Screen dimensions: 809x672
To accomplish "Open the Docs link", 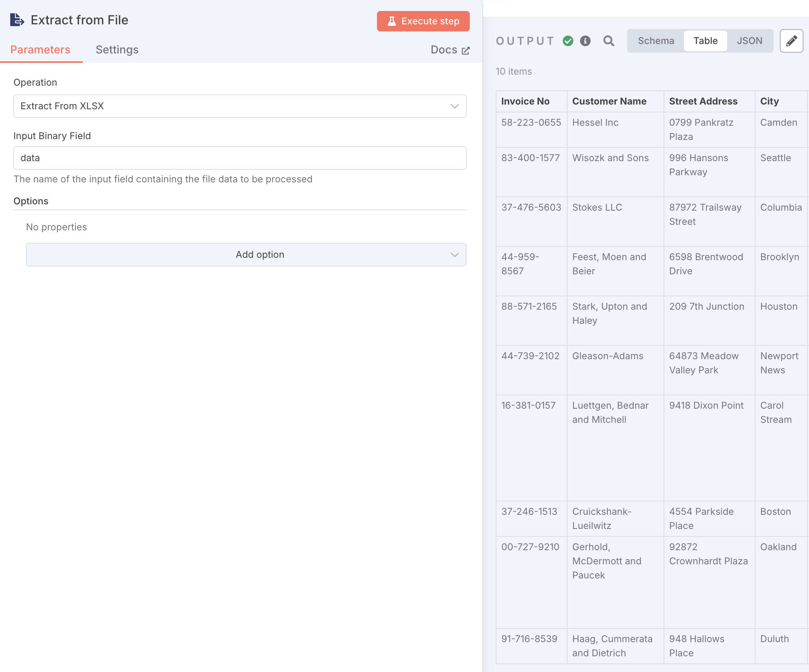I will click(x=444, y=50).
